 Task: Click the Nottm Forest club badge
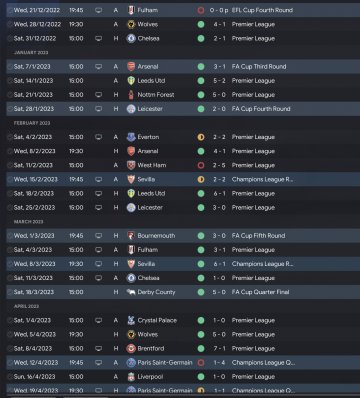coord(131,95)
